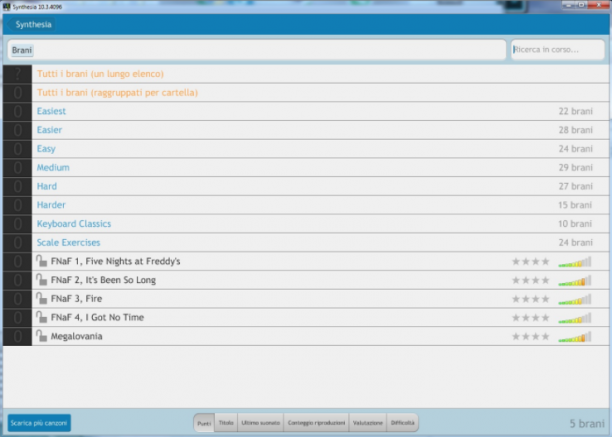Set star rating for FNaF 4 row
The width and height of the screenshot is (612, 437).
click(531, 318)
